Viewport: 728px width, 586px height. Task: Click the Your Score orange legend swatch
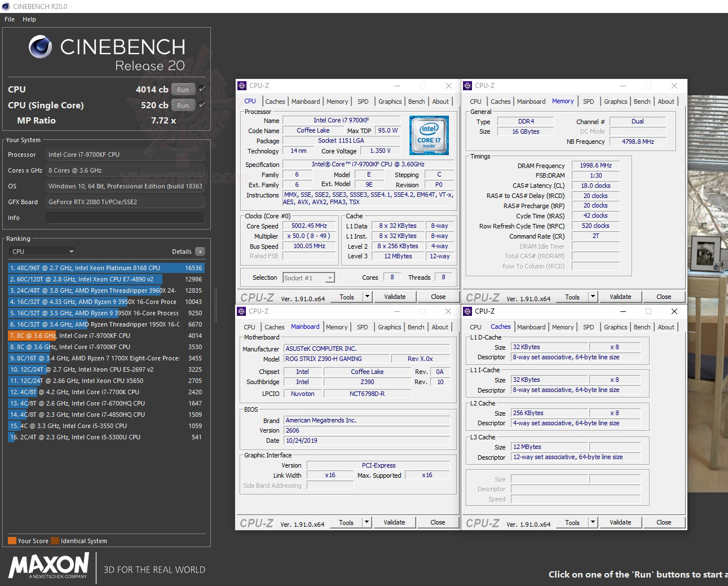(x=12, y=540)
